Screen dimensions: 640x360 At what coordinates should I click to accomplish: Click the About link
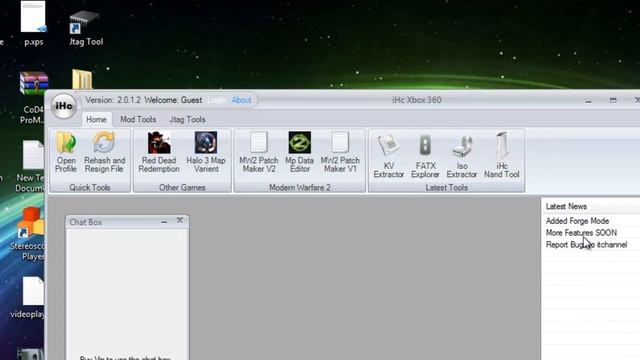click(x=241, y=100)
